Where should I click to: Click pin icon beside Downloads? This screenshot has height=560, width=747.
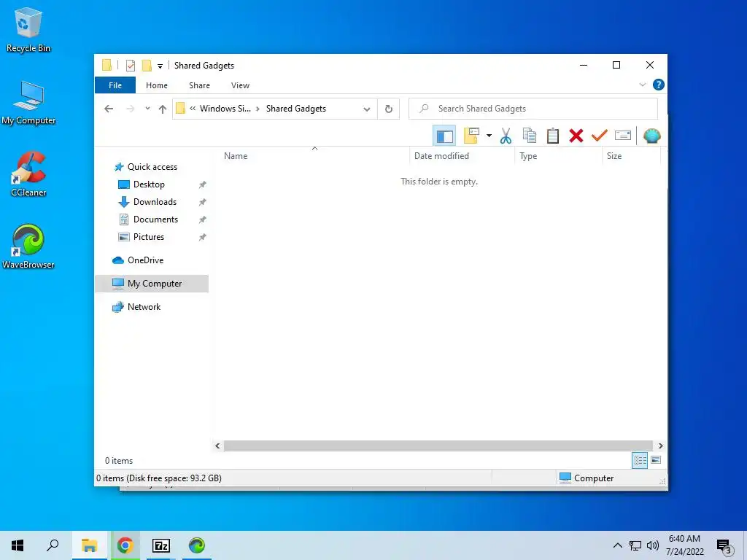[x=203, y=202]
